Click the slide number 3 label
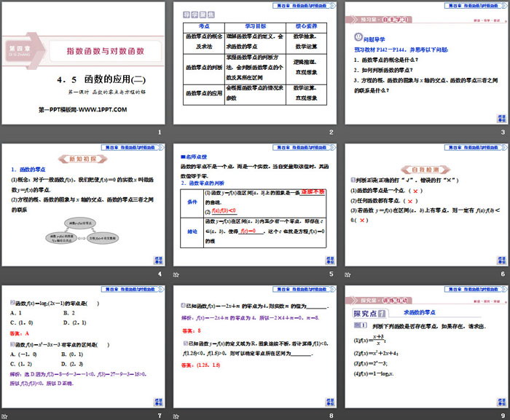 click(503, 132)
